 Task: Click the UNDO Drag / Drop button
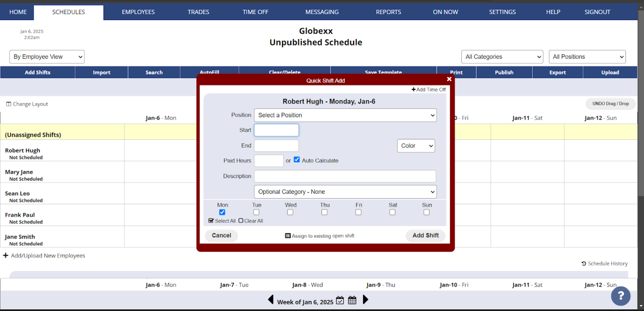pos(610,104)
